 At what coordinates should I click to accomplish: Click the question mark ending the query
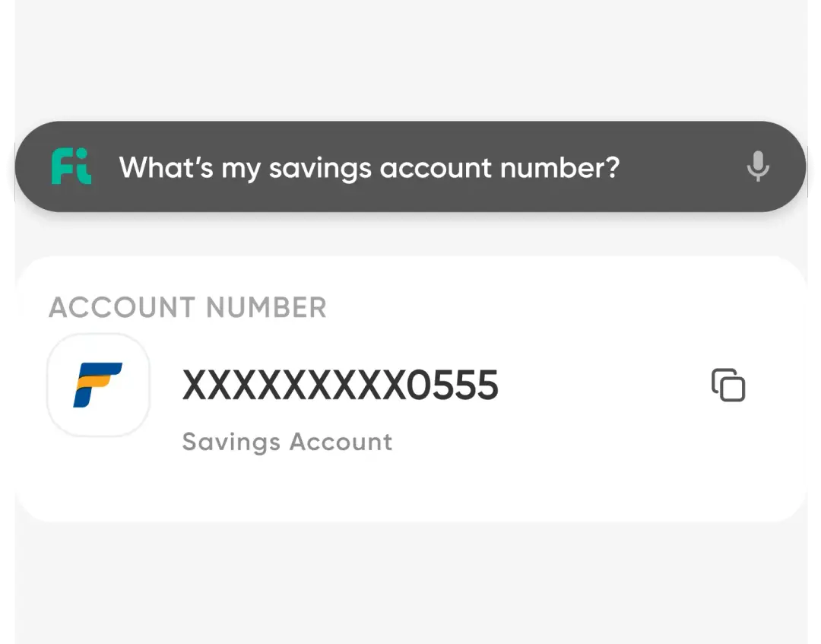click(612, 167)
